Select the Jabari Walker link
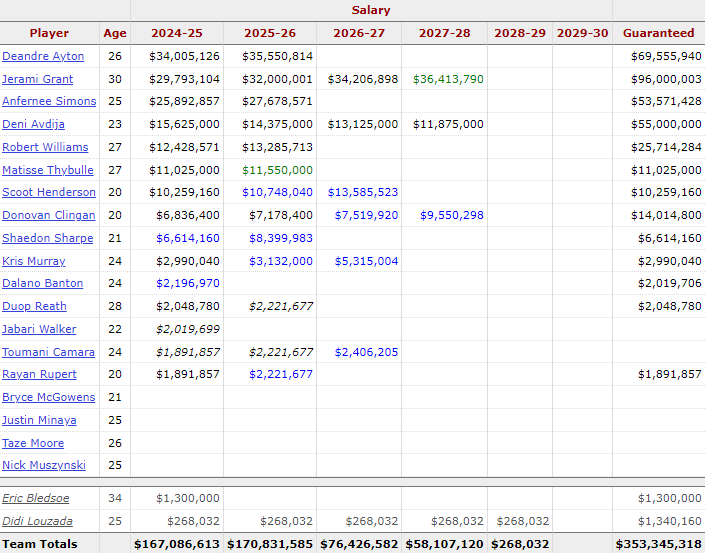Screen dimensions: 705x553 (39, 329)
